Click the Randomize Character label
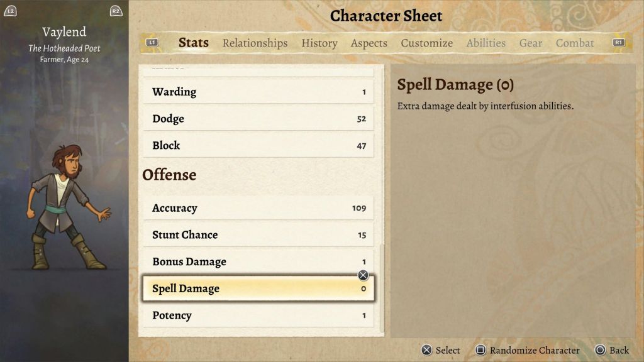644x362 pixels. (x=535, y=350)
